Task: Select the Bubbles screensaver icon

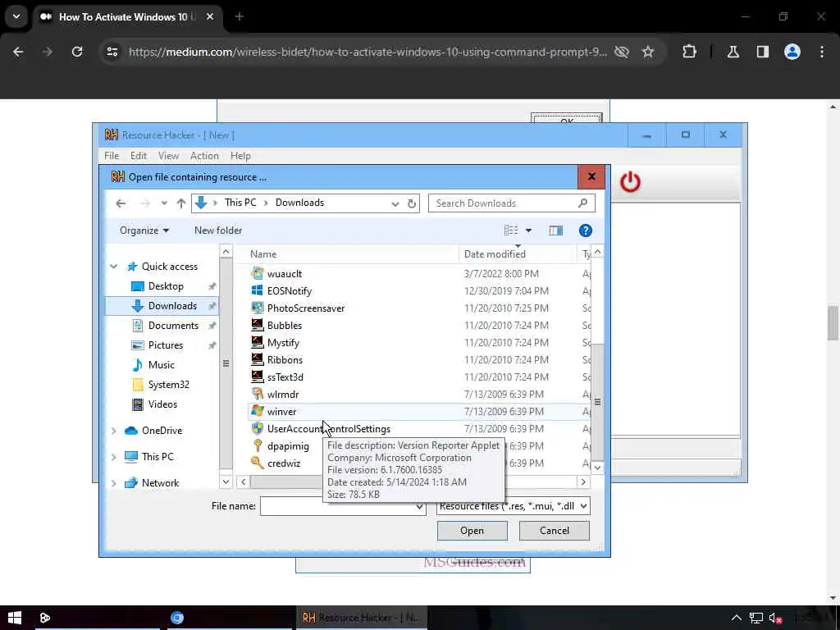Action: [258, 325]
